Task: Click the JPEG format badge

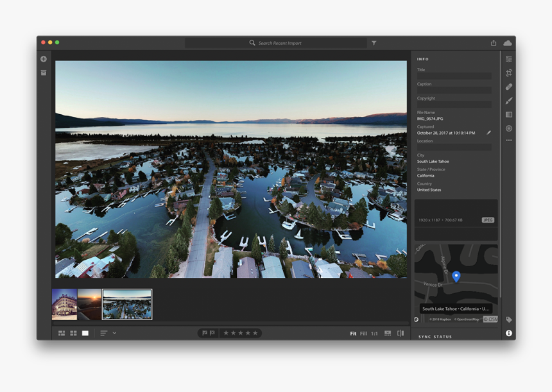Action: click(x=488, y=220)
